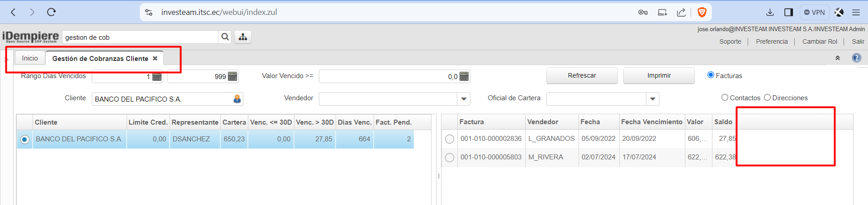
Task: Select the Facturas radio button
Action: click(711, 75)
